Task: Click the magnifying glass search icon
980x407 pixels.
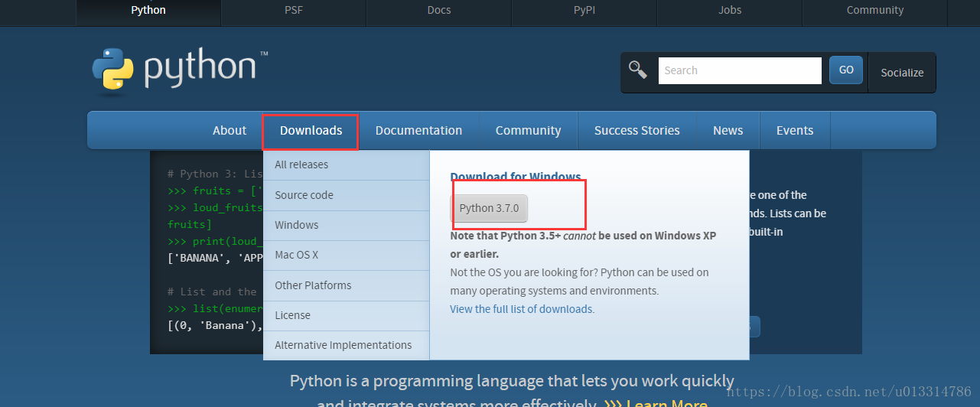Action: pos(637,70)
